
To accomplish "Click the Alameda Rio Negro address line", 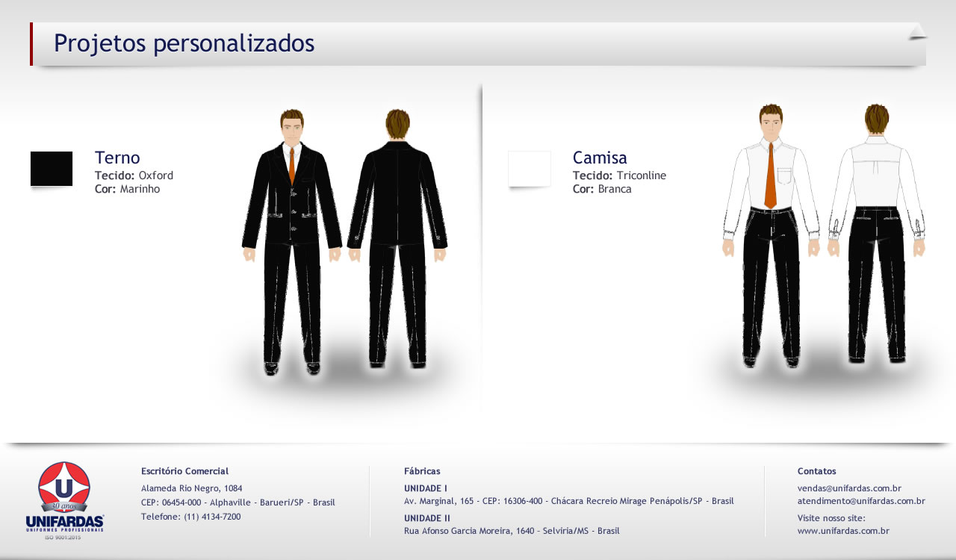I will pos(191,488).
